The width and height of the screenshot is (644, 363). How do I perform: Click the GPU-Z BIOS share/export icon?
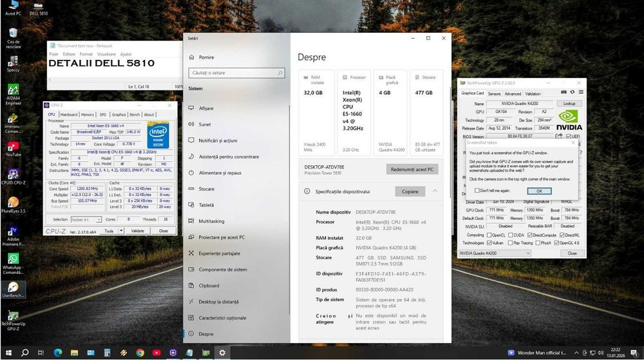558,136
